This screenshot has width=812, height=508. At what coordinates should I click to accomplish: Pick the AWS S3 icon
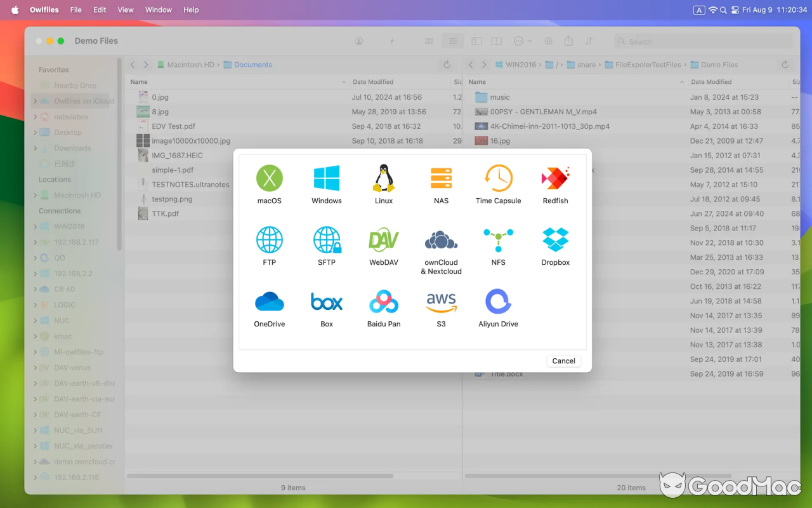coord(441,302)
